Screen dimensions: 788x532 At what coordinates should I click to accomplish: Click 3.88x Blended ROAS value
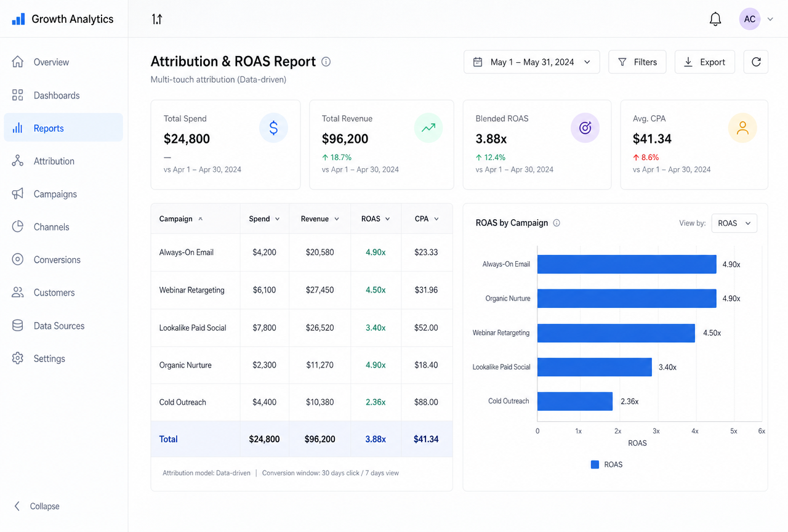tap(492, 139)
